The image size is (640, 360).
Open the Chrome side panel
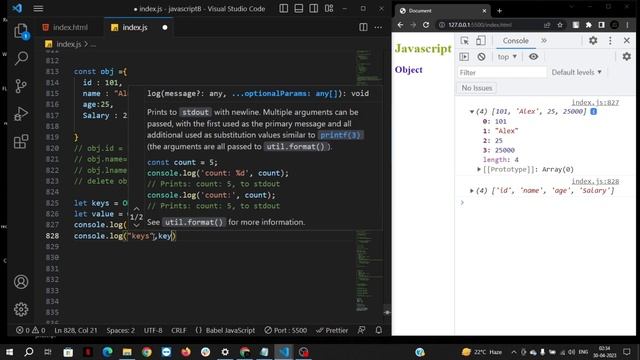pyautogui.click(x=601, y=25)
